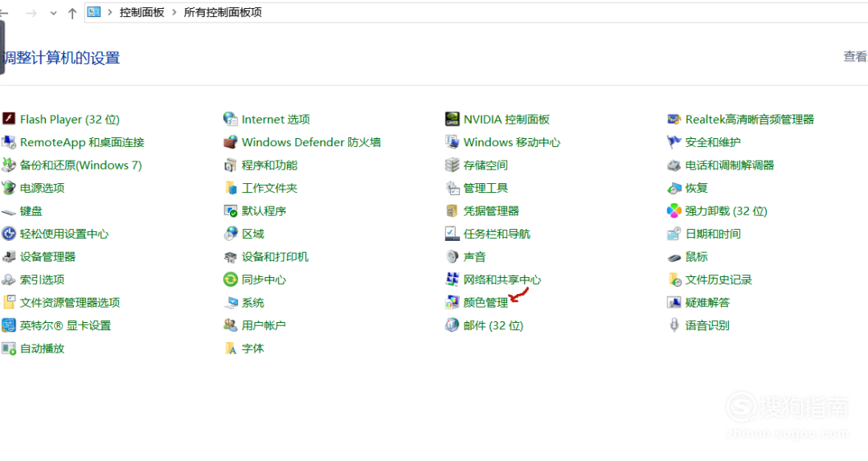
Task: Click the 程序和功能 icon
Action: (231, 165)
